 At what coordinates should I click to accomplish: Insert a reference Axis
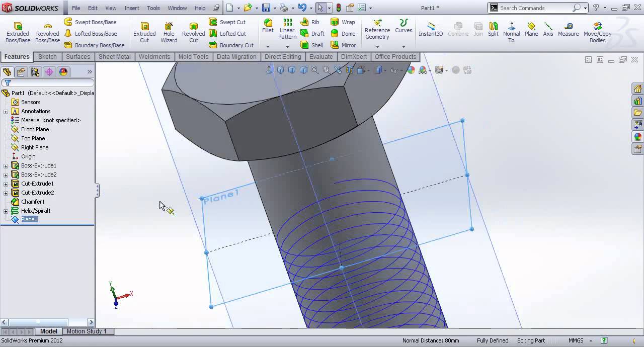coord(548,29)
